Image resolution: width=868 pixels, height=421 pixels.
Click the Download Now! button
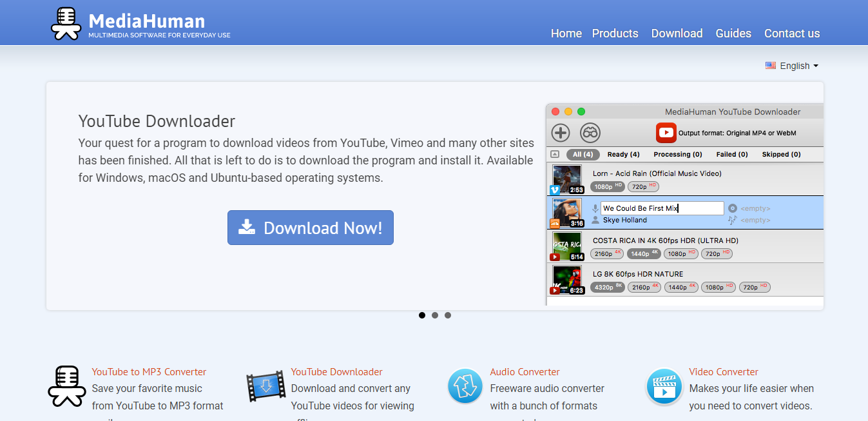(x=311, y=228)
